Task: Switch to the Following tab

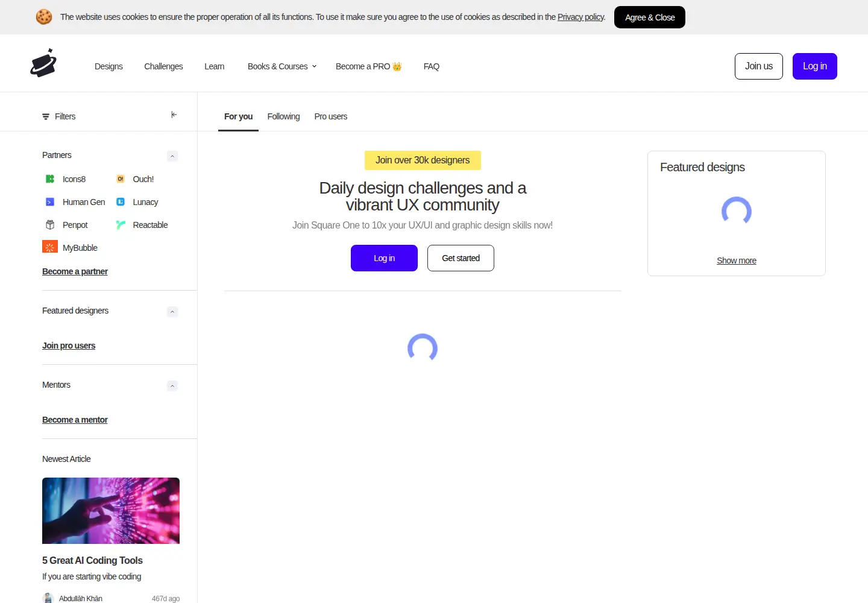Action: click(283, 116)
